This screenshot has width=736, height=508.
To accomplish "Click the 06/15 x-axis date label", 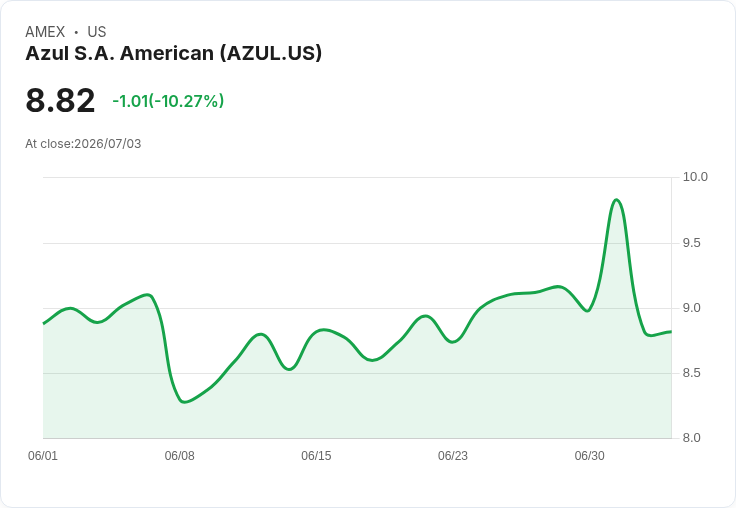I will 316,456.
